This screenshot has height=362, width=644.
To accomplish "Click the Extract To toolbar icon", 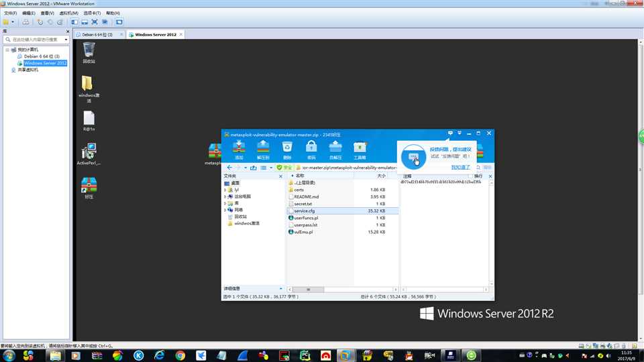I will (x=263, y=149).
